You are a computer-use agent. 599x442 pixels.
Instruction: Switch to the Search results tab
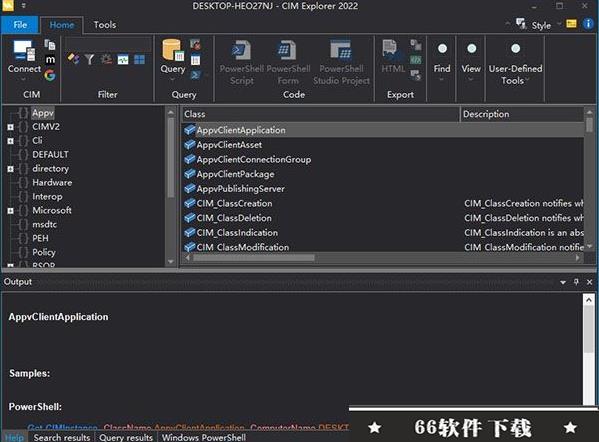(x=62, y=437)
